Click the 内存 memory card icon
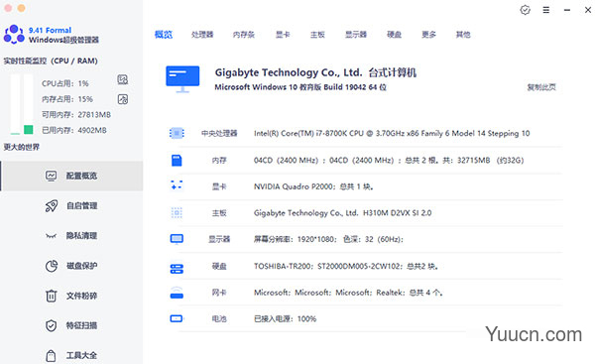This screenshot has height=364, width=595. [177, 160]
